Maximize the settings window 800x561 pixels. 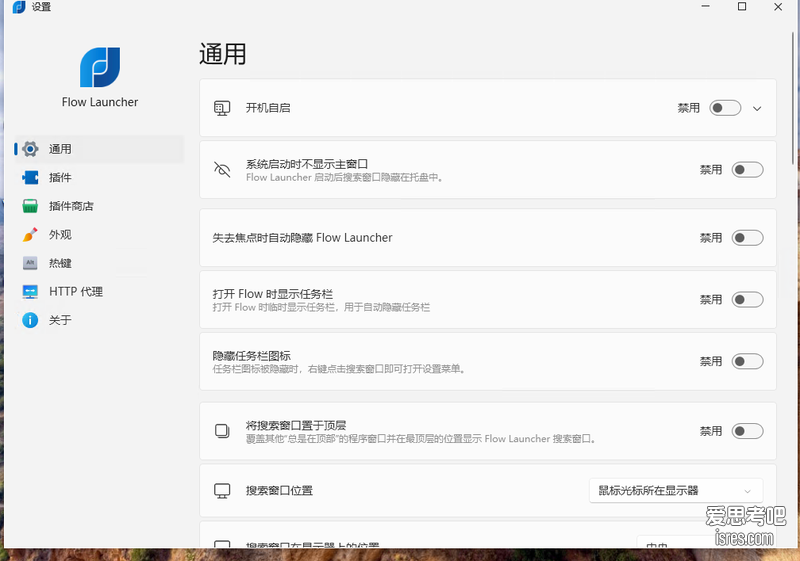click(x=742, y=7)
